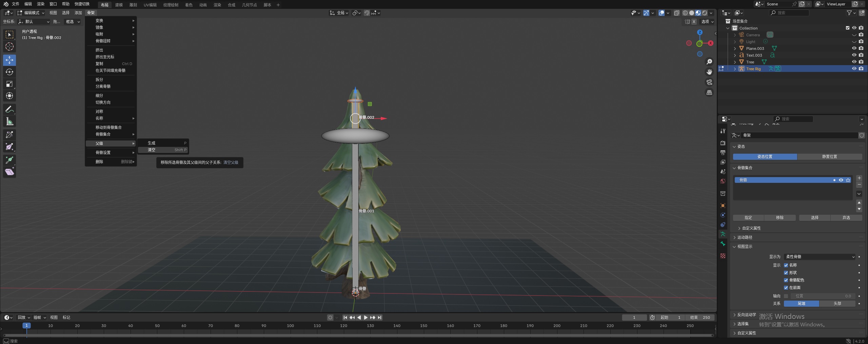
Task: Select the Rotate tool in the left toolbar
Action: coord(9,72)
